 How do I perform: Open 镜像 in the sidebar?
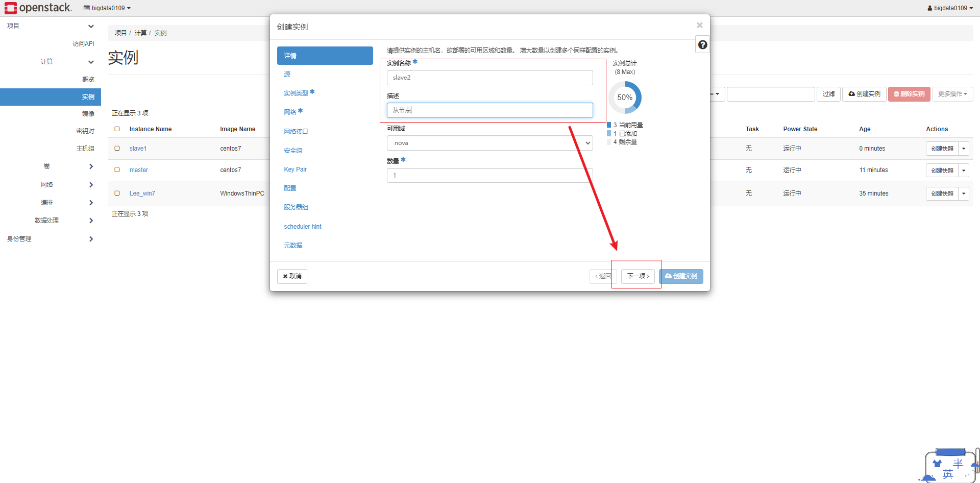(88, 114)
